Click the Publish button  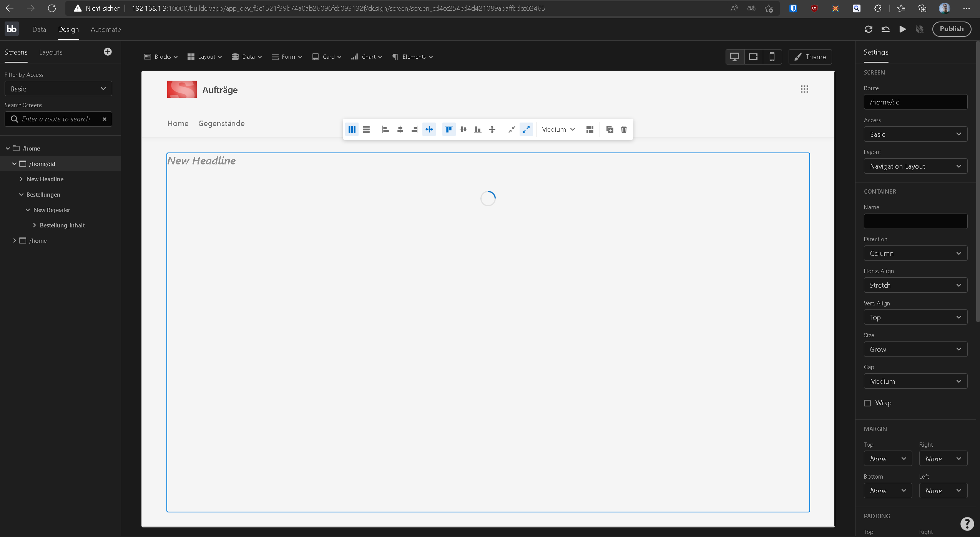click(952, 29)
